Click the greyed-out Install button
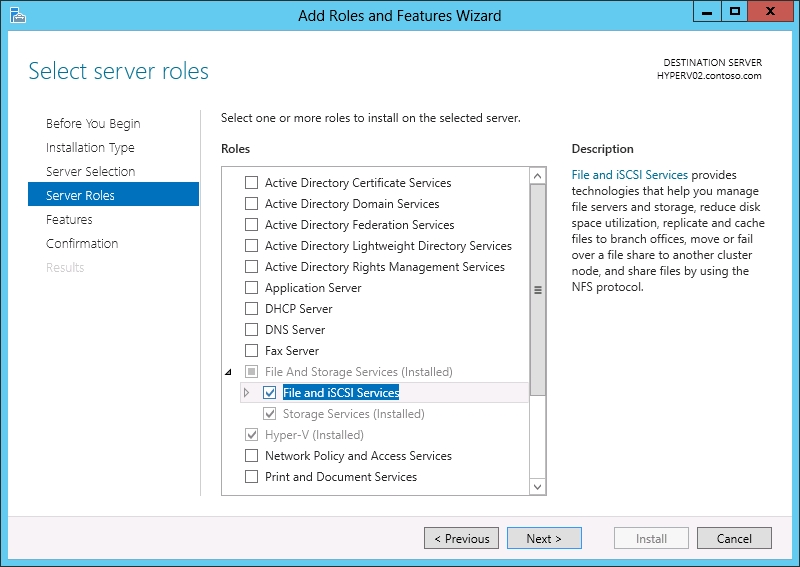Screen dimensions: 800x567 (651, 538)
